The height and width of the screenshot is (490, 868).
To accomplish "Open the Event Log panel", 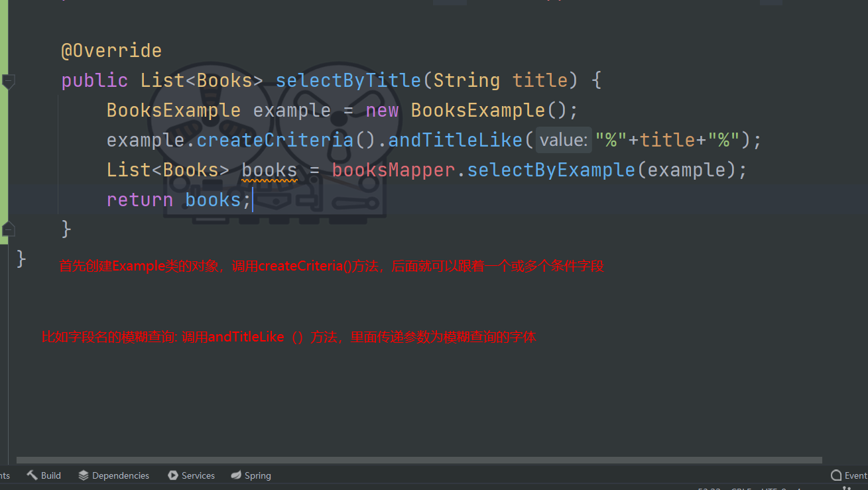I will tap(849, 475).
